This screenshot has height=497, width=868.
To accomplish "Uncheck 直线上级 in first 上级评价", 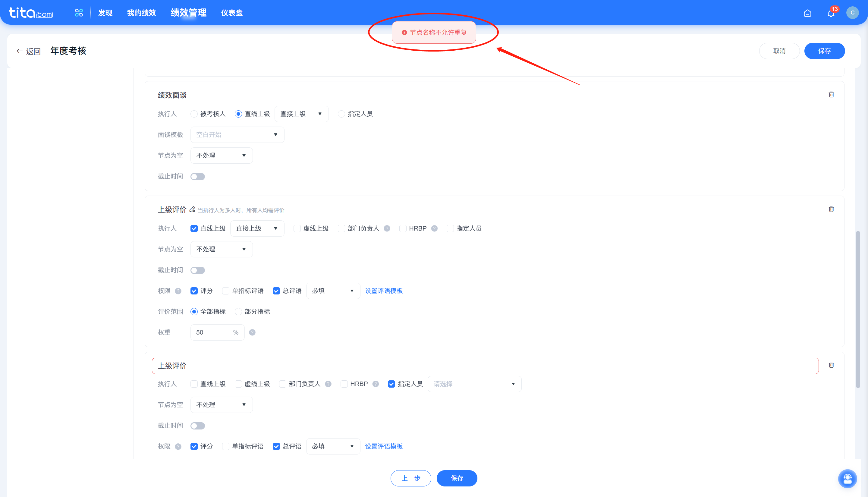I will 194,228.
